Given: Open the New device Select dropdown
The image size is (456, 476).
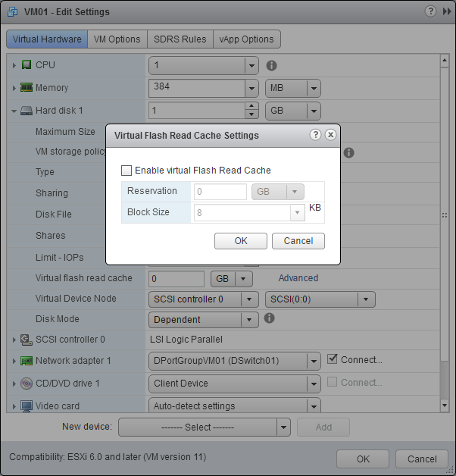Looking at the screenshot, I should click(204, 427).
